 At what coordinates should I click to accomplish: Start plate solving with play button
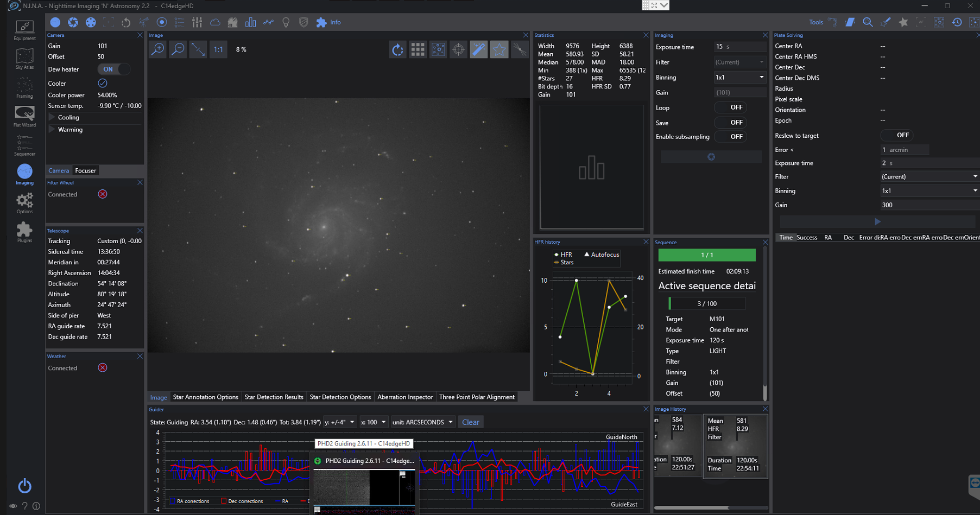pyautogui.click(x=877, y=221)
